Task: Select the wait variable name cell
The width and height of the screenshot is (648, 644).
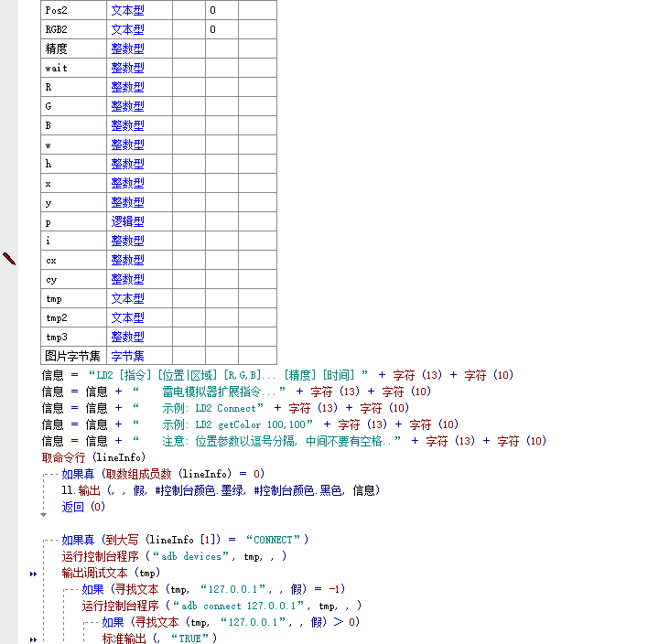Action: point(73,68)
